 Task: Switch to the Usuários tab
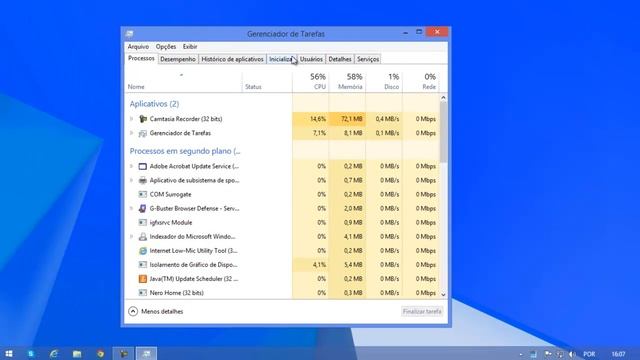[x=311, y=59]
